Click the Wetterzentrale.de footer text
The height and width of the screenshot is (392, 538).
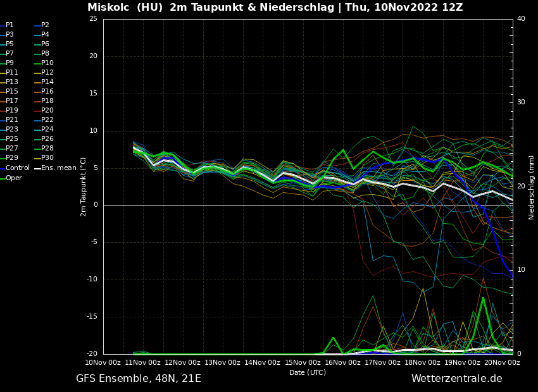coord(456,379)
